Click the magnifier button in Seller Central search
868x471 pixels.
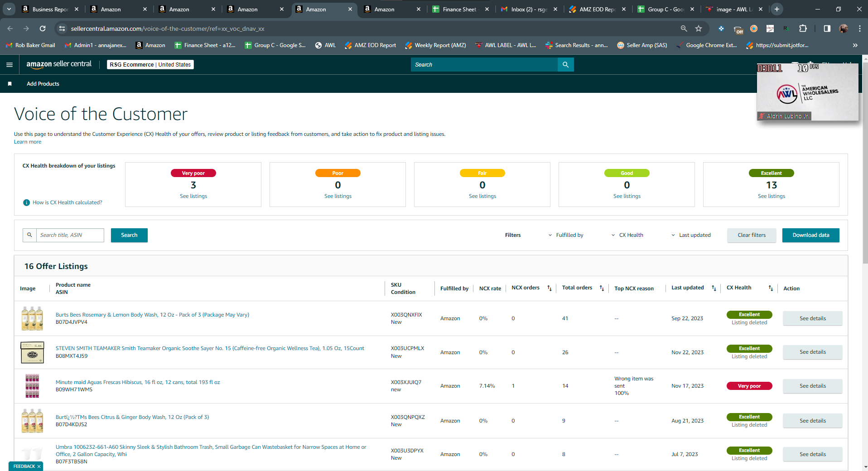coord(565,65)
